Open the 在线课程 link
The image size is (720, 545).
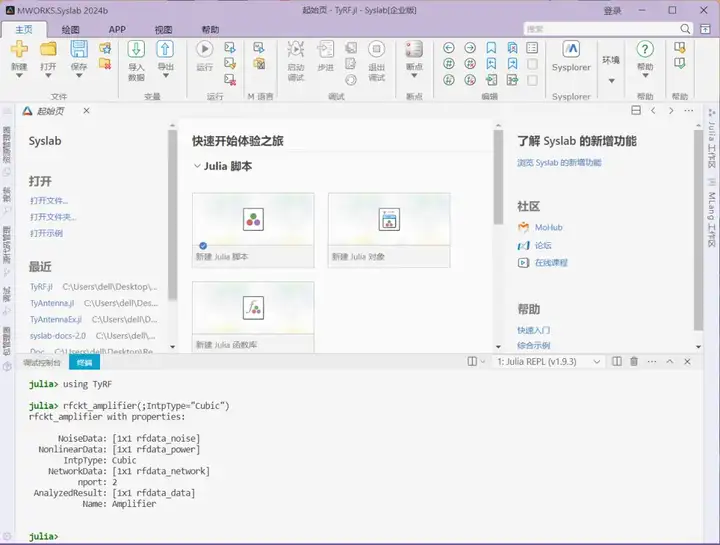551,263
